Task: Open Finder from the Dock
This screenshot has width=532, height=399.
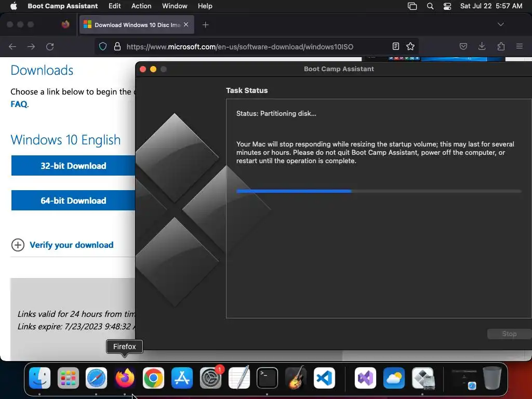Action: tap(39, 378)
